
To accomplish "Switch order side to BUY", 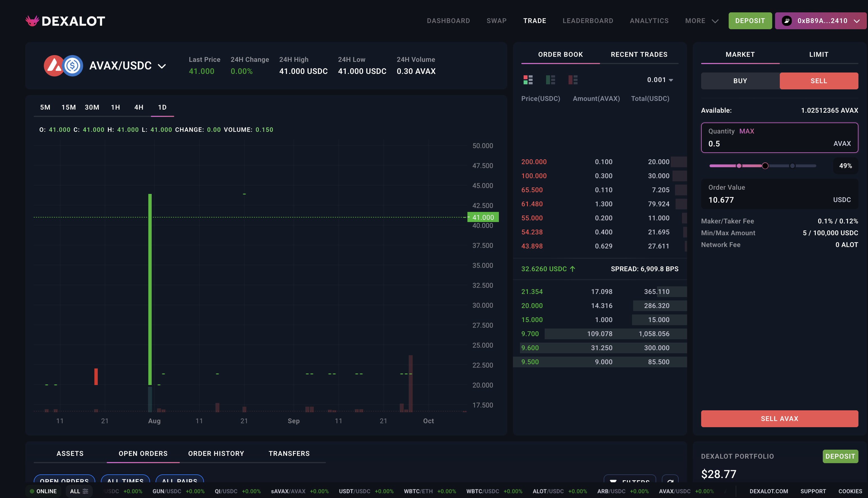I will click(740, 81).
